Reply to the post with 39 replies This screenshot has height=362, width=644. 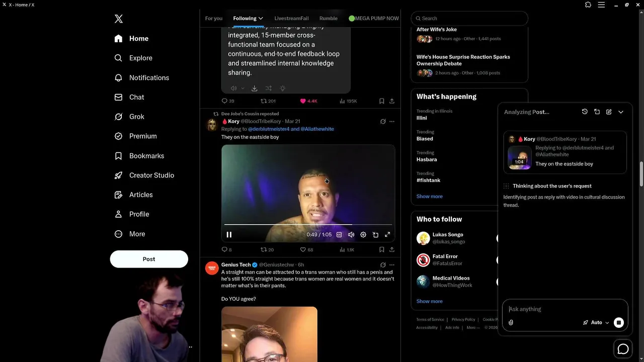(228, 101)
